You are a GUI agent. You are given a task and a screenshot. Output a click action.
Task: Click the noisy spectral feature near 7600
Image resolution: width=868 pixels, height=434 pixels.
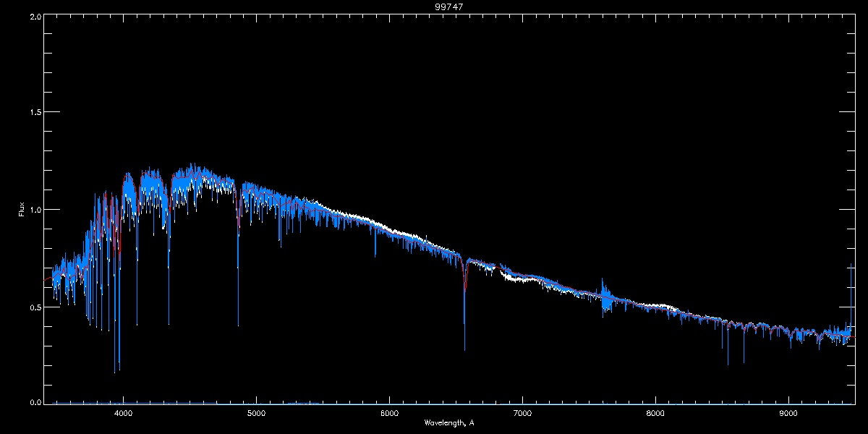coord(606,297)
